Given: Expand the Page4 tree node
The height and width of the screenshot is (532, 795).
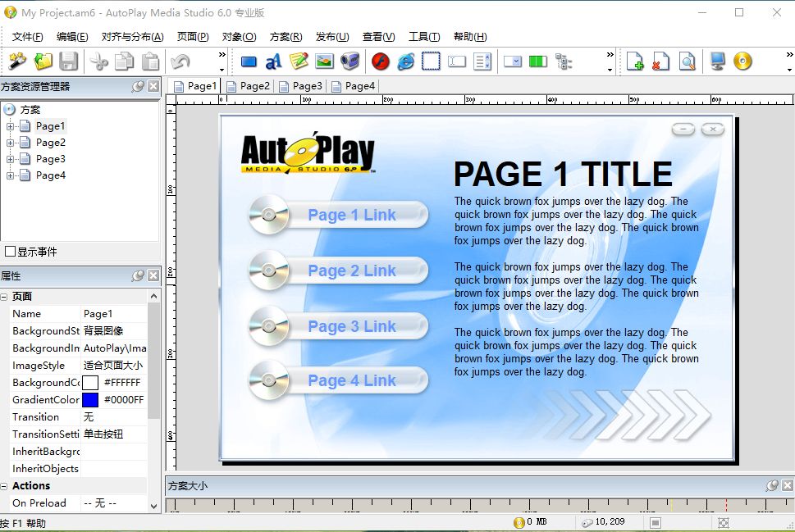Looking at the screenshot, I should coord(11,175).
